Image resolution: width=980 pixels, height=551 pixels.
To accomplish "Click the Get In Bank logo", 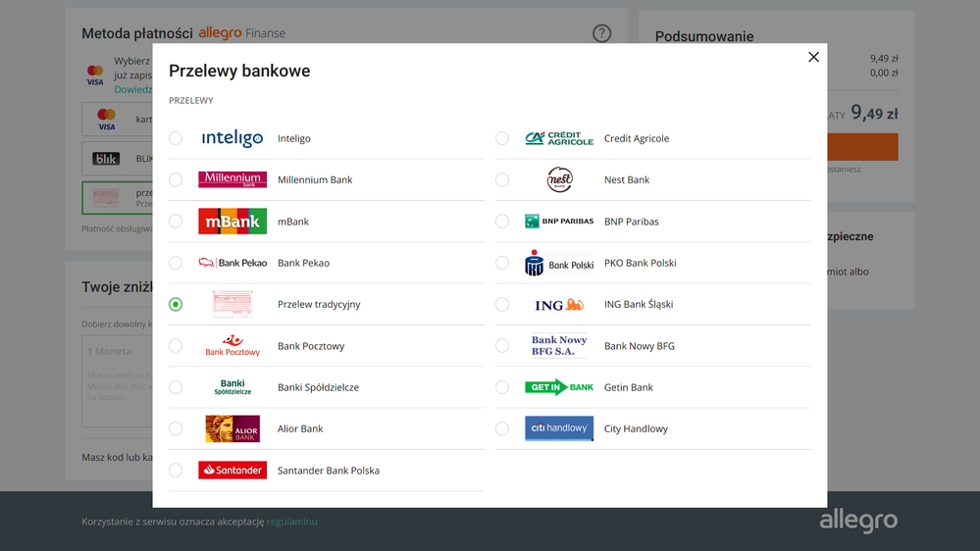I will 559,387.
